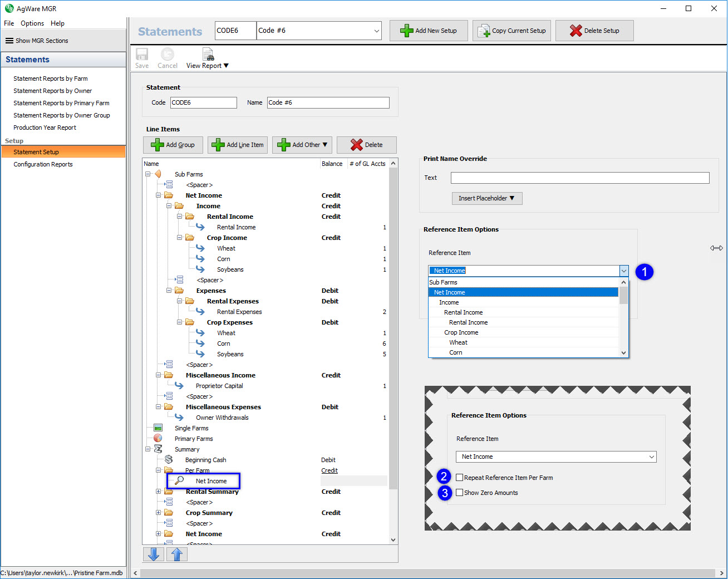This screenshot has height=579, width=728.
Task: Click the Add New Setup button
Action: [x=429, y=31]
